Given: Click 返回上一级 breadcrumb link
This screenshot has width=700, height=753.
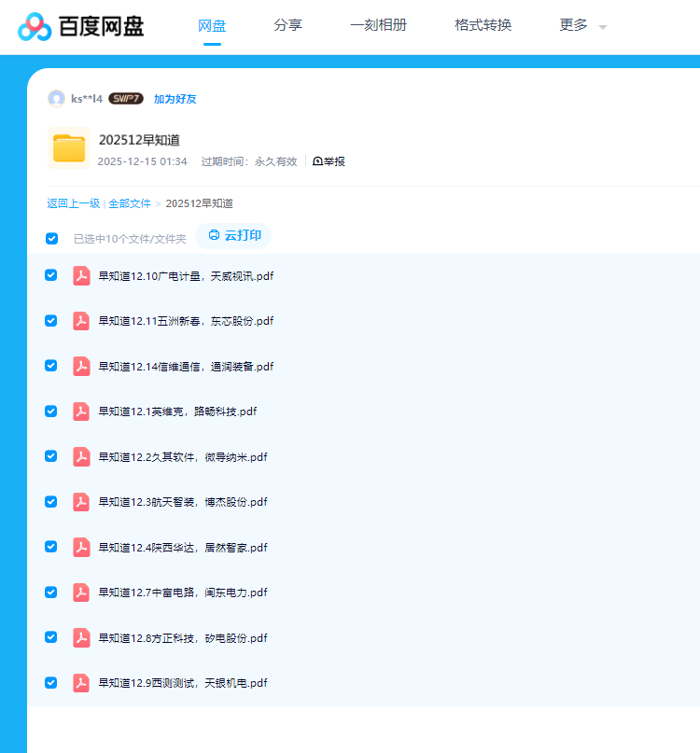Looking at the screenshot, I should pyautogui.click(x=73, y=203).
